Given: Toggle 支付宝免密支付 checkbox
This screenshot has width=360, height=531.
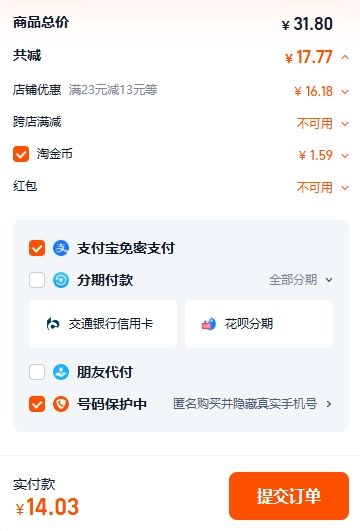Looking at the screenshot, I should [x=37, y=248].
